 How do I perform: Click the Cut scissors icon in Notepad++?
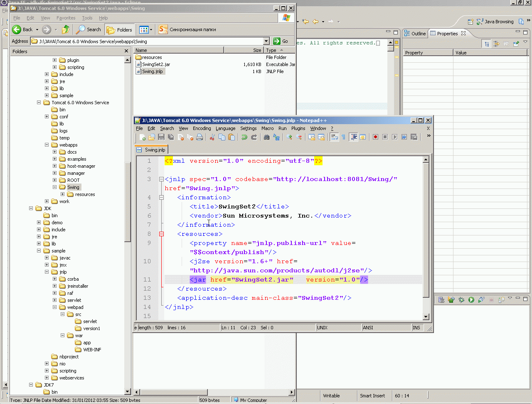[x=212, y=137]
